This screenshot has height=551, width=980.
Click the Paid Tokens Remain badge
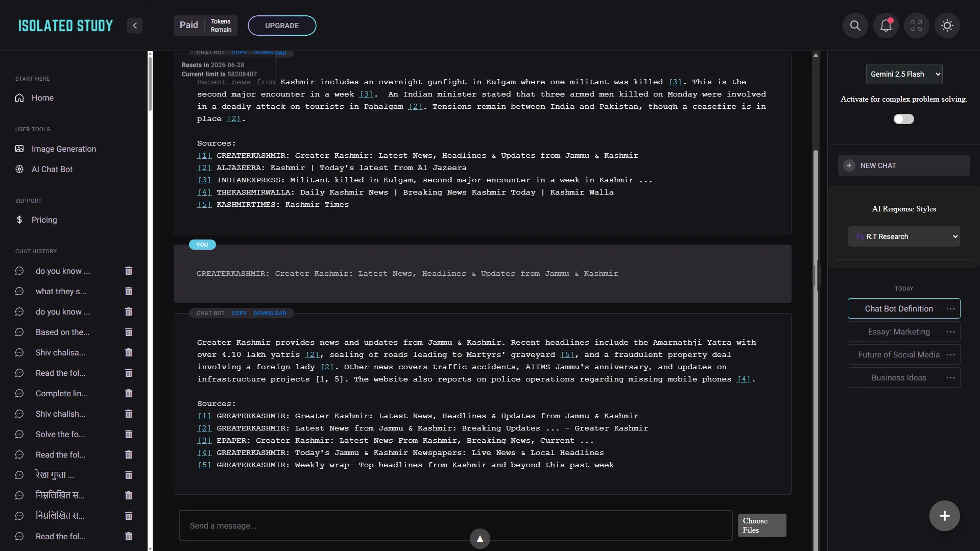tap(205, 26)
